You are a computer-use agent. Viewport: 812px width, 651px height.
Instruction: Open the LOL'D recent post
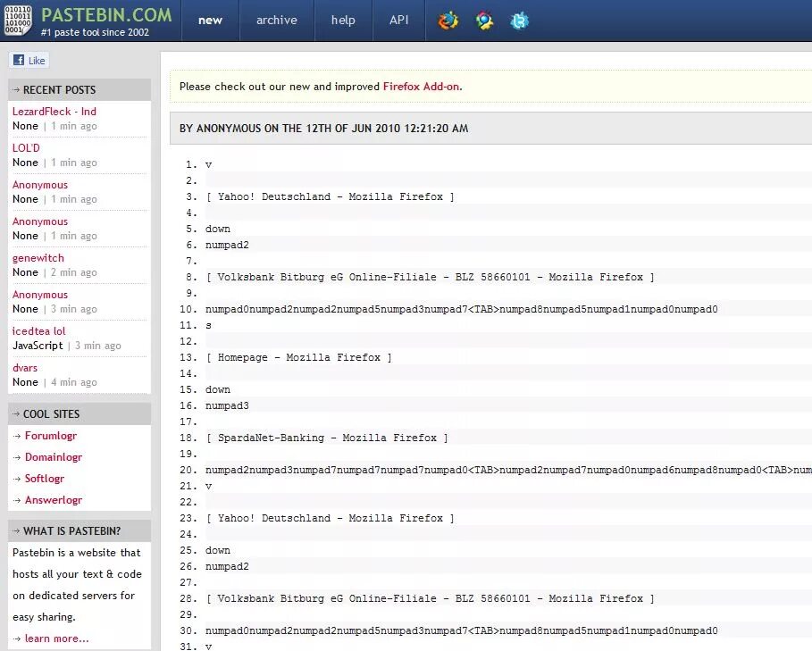point(25,147)
